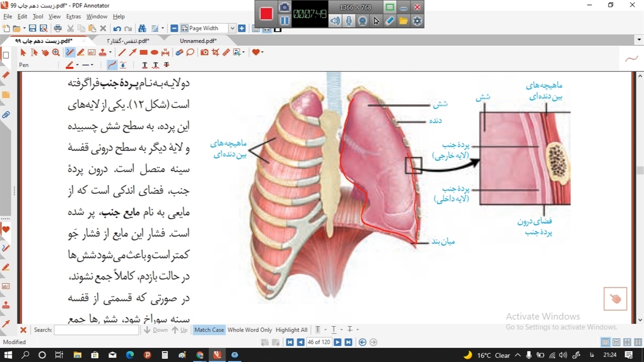Screen dimensions: 644x362
Task: Enable Whole Word Only search option
Action: 250,330
